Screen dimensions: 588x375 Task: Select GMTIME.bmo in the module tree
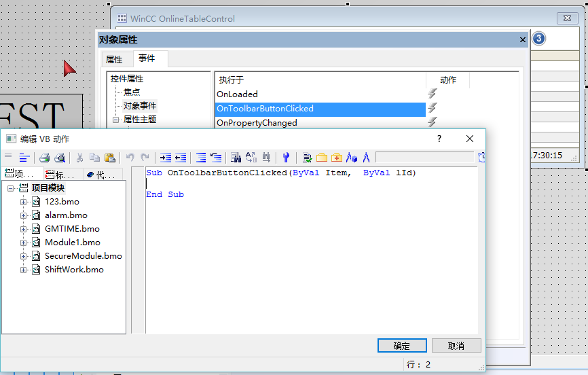tap(72, 229)
